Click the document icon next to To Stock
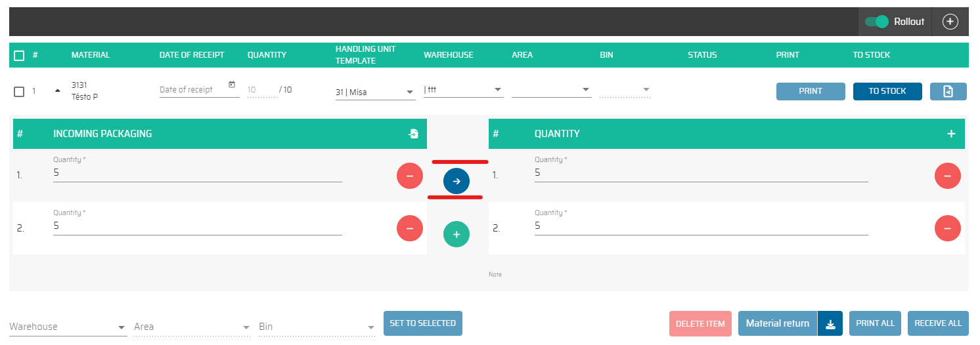This screenshot has height=345, width=980. point(948,91)
